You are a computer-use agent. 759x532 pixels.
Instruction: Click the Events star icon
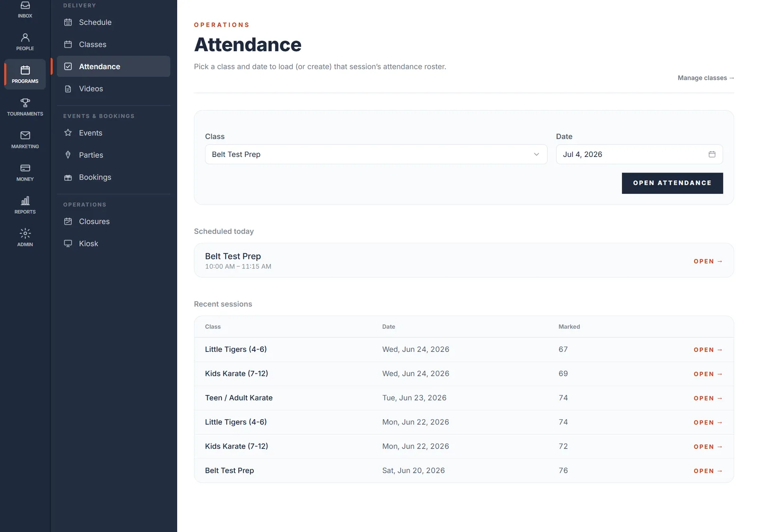coord(68,133)
